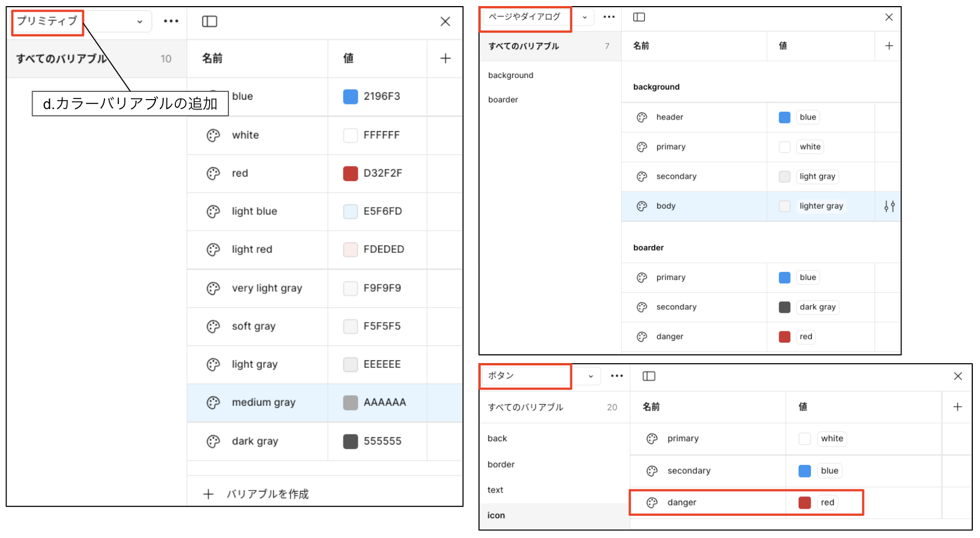Expand the ボタン collection dropdown
The height and width of the screenshot is (538, 980).
pos(591,376)
